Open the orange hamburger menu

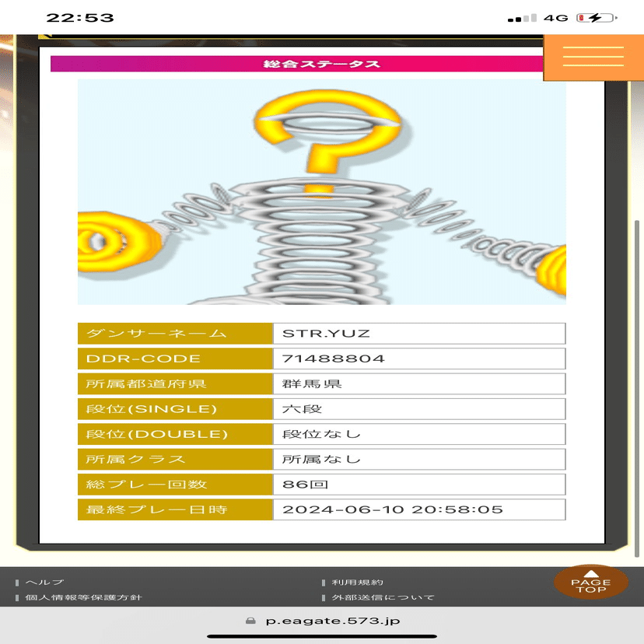(x=593, y=58)
